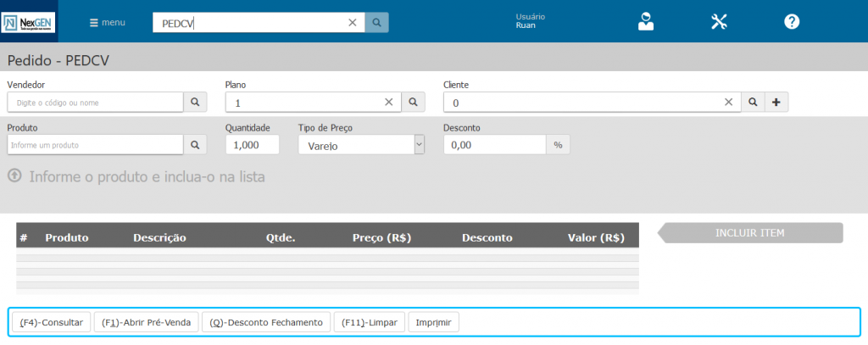Open the hamburger menu
Screen dimensions: 868x345
(x=108, y=22)
